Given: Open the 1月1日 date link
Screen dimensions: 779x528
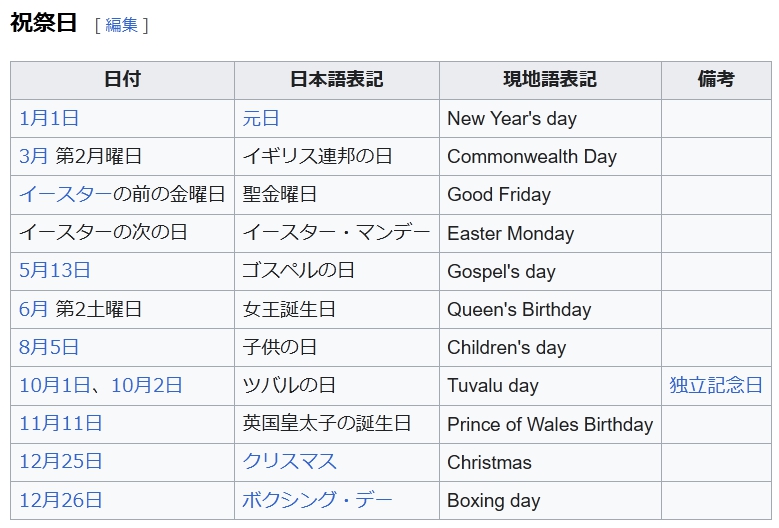Looking at the screenshot, I should pos(49,118).
